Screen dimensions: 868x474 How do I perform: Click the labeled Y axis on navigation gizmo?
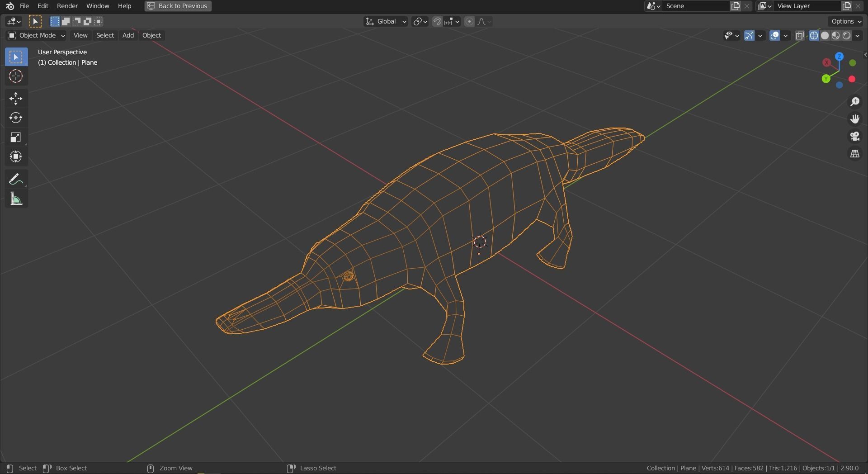(x=826, y=79)
